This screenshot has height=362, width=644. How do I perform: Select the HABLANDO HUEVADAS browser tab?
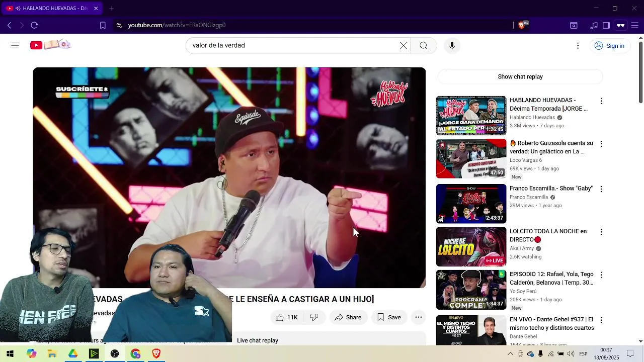click(x=52, y=8)
